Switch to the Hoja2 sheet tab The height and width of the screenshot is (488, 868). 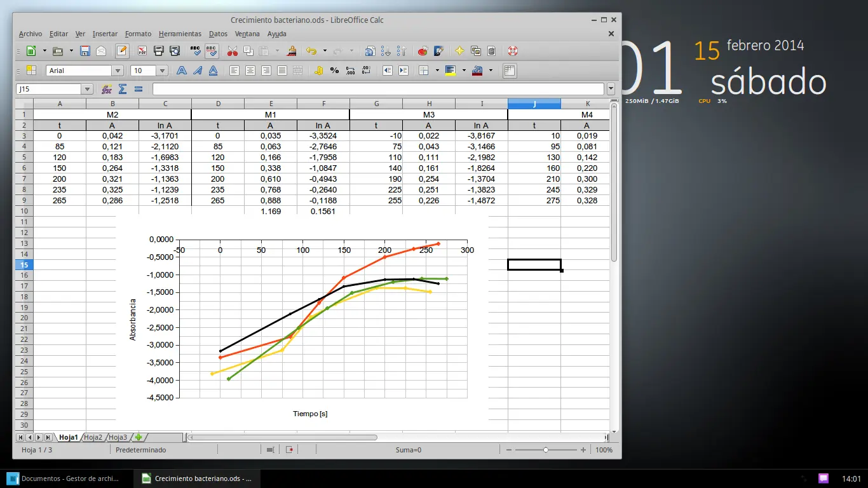pos(93,437)
